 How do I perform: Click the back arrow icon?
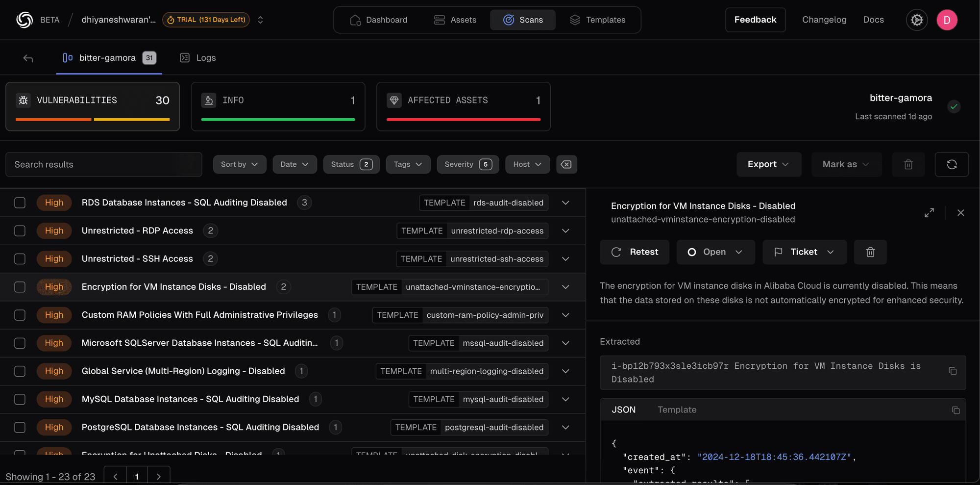click(x=28, y=58)
